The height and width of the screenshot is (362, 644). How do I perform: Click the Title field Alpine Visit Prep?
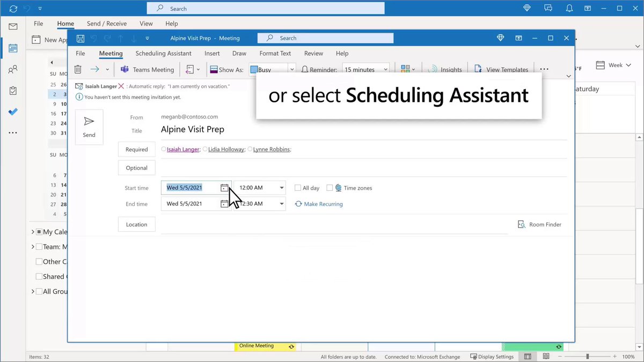364,130
